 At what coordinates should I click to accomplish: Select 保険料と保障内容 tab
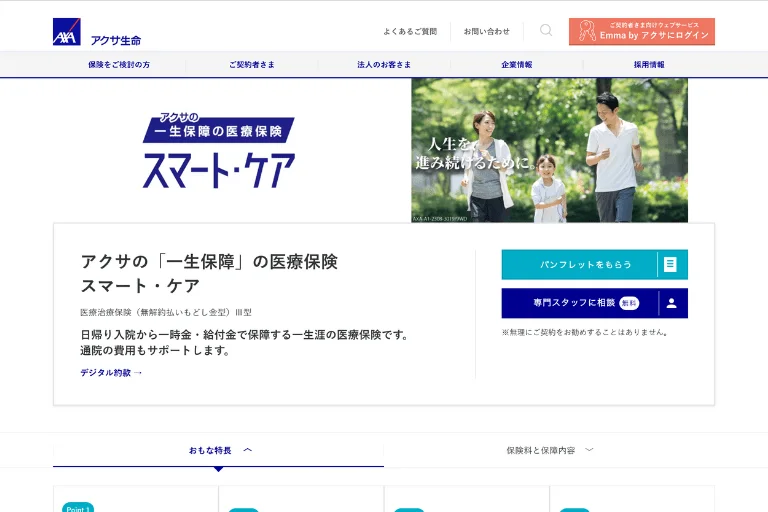point(549,450)
